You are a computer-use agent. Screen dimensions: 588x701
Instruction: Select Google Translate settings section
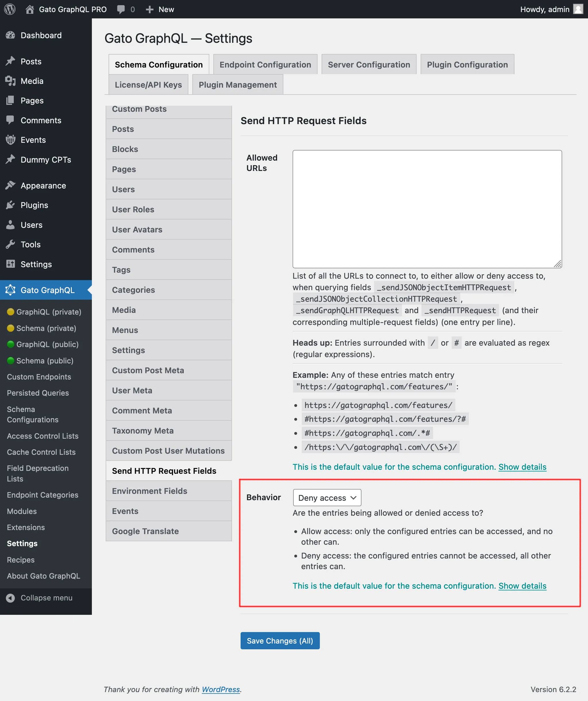coord(169,531)
